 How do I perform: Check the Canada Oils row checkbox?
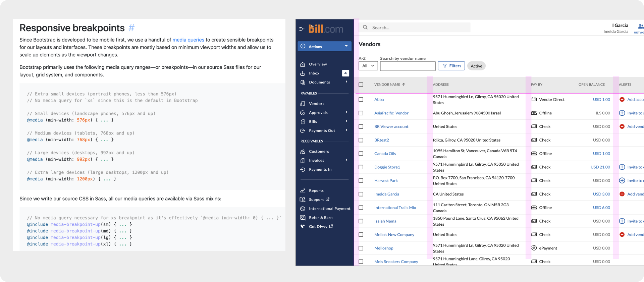coord(361,154)
